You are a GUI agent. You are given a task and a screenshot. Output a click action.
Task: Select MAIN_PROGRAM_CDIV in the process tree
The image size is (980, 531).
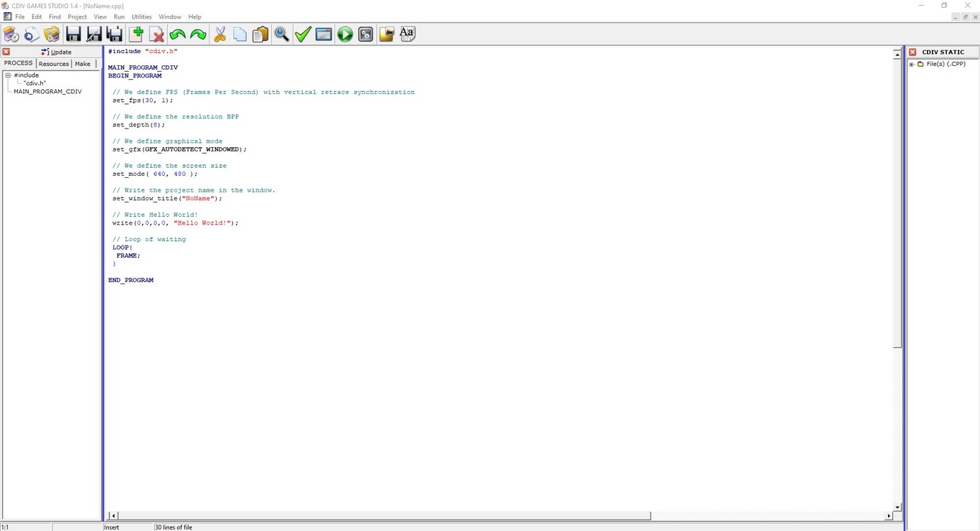[x=47, y=92]
